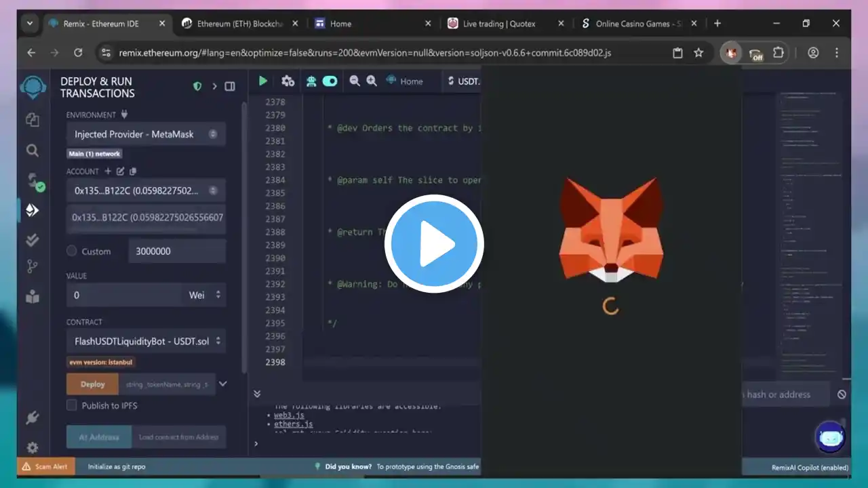868x488 pixels.
Task: Click the zoom out magnifier icon
Action: pos(355,81)
